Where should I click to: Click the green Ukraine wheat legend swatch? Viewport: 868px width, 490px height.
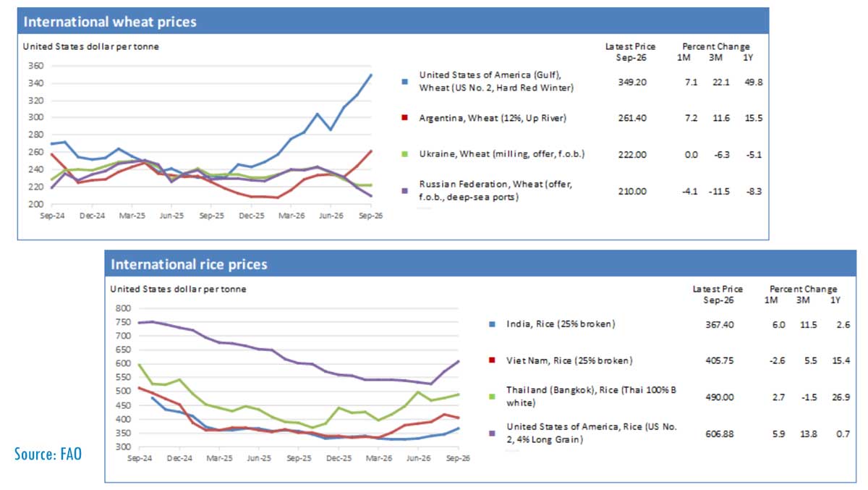[x=404, y=153]
